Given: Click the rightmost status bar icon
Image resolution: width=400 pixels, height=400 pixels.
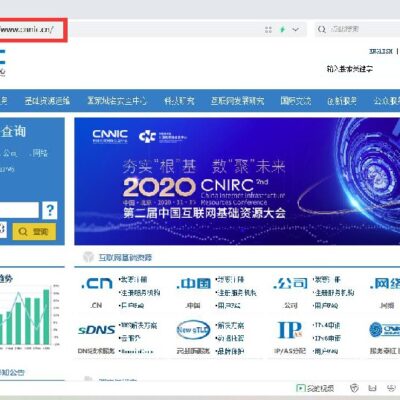Looking at the screenshot, I should pyautogui.click(x=391, y=388).
